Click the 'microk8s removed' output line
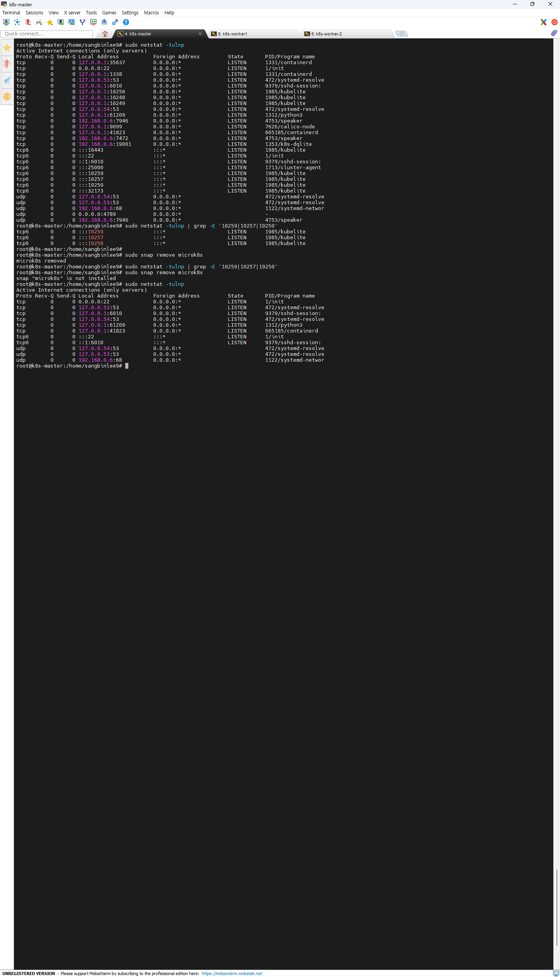The image size is (560, 977). coord(41,261)
